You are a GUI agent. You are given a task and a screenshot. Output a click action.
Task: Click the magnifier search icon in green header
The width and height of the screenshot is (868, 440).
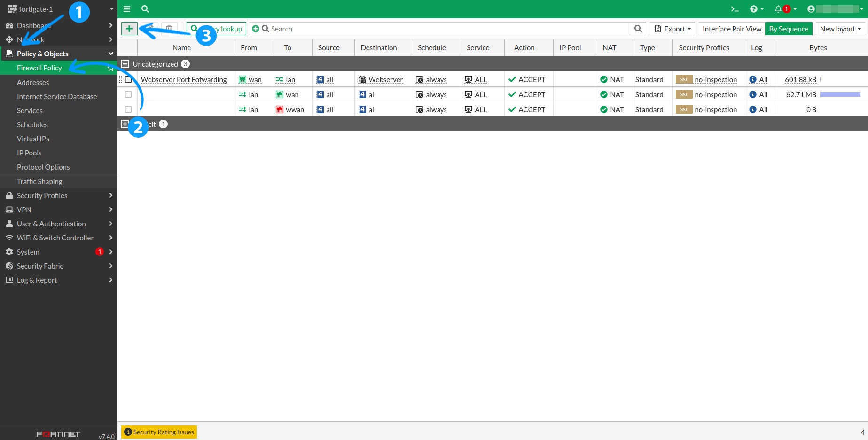[145, 9]
